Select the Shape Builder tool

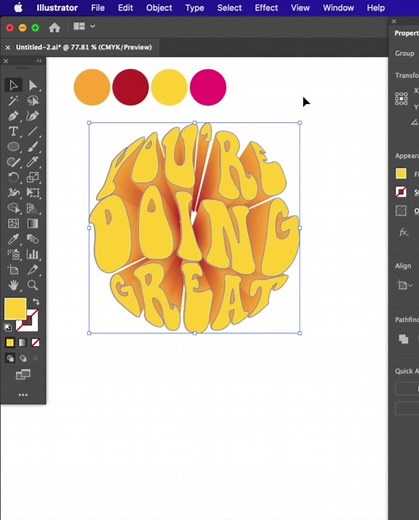13,208
